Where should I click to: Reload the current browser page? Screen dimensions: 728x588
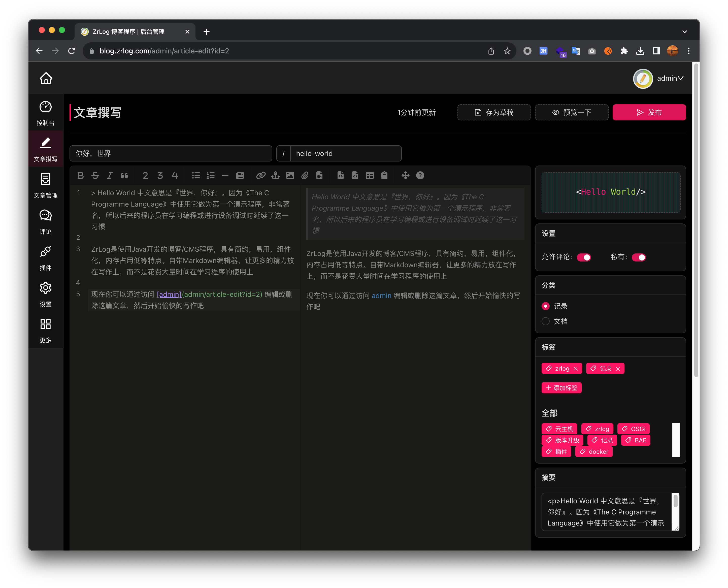pyautogui.click(x=72, y=51)
